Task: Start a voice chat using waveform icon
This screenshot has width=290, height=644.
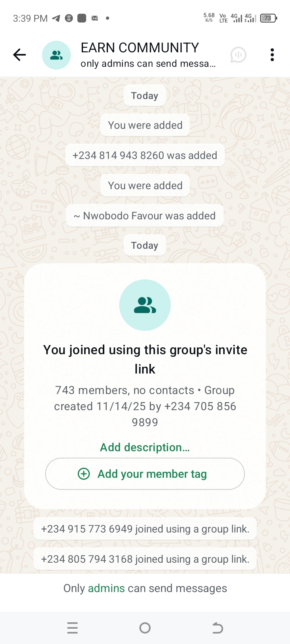Action: point(238,55)
